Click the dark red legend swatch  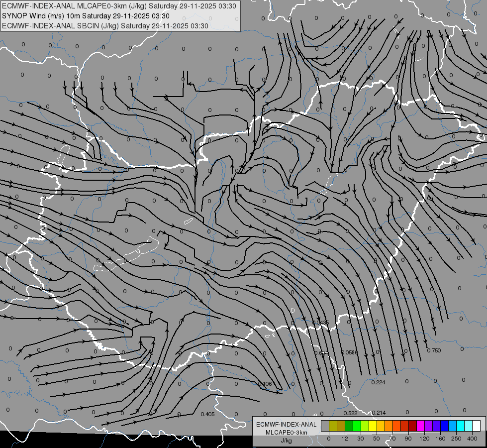pyautogui.click(x=413, y=426)
